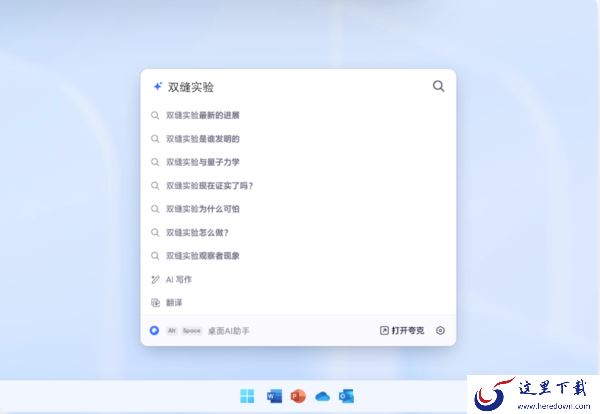Open OneDrive from the taskbar
Screen dimensions: 600x414
[322, 397]
